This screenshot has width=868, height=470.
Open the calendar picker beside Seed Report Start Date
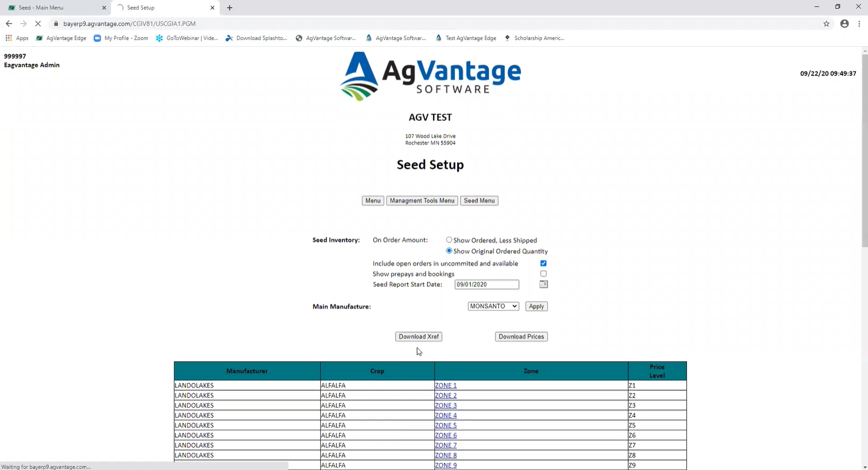[544, 284]
